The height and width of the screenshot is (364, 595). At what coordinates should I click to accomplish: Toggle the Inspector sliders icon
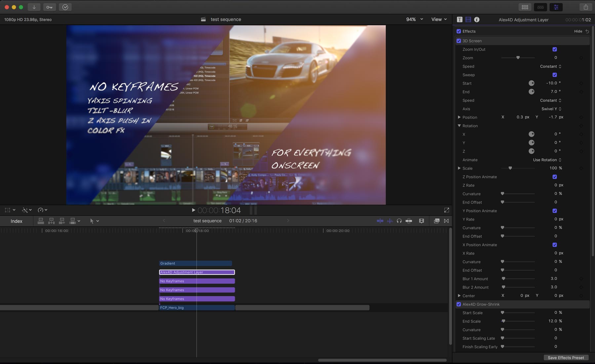556,7
